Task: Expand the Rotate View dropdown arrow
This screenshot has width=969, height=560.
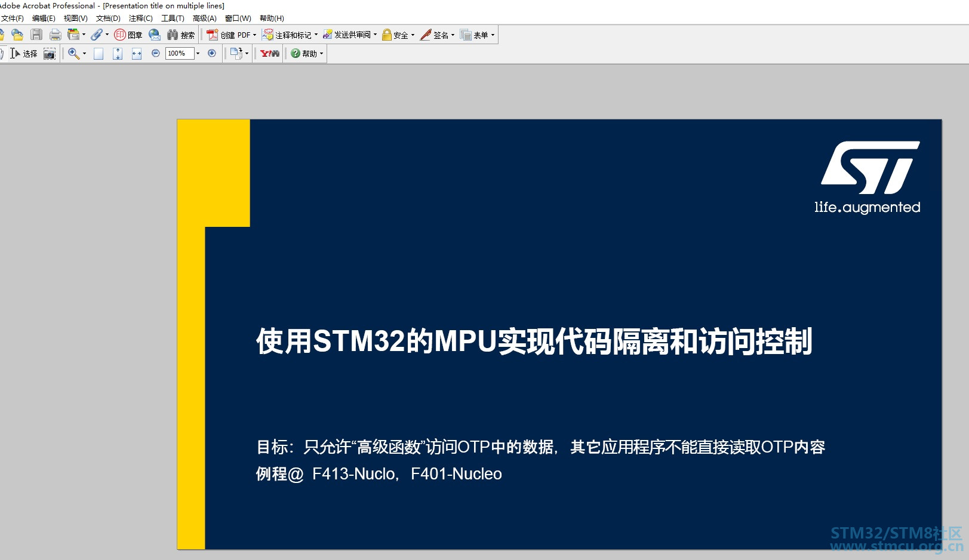Action: [x=247, y=54]
